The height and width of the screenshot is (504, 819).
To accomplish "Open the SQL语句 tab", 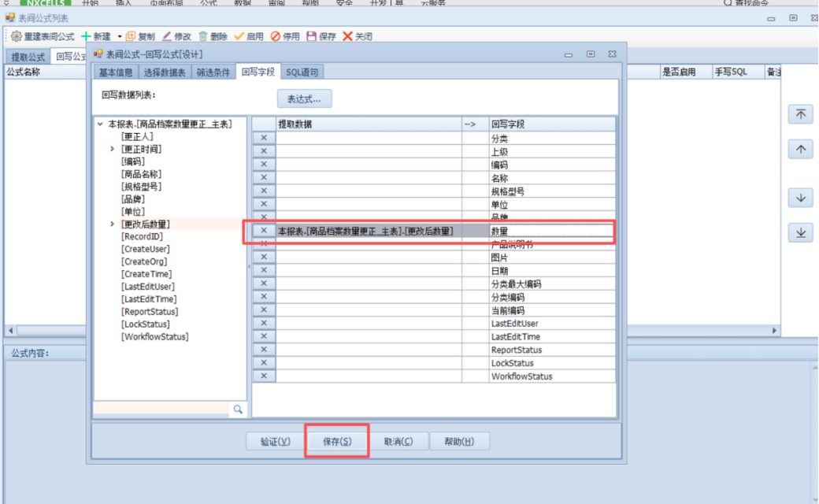I will pos(302,72).
